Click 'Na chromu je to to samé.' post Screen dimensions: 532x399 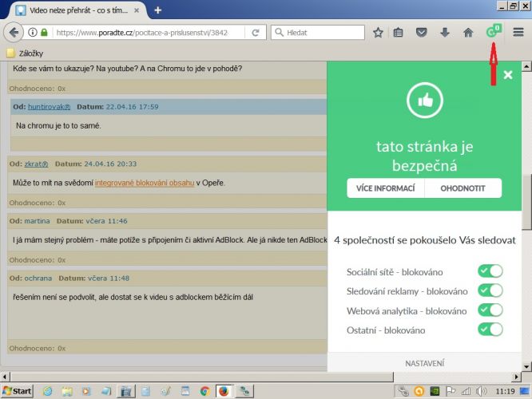point(58,126)
